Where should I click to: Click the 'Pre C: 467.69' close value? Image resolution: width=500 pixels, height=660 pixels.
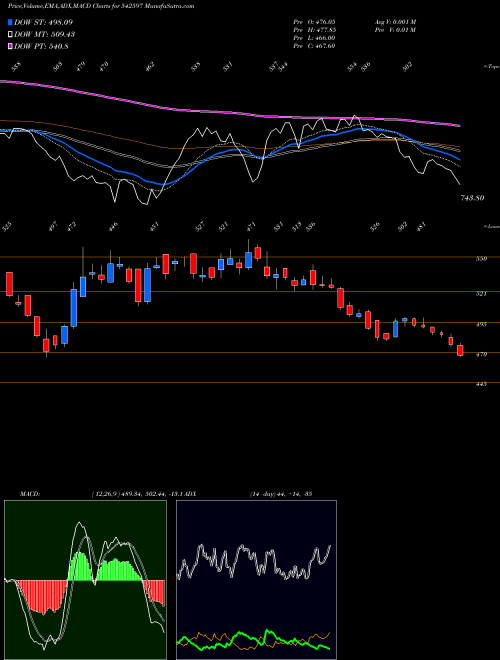(314, 46)
